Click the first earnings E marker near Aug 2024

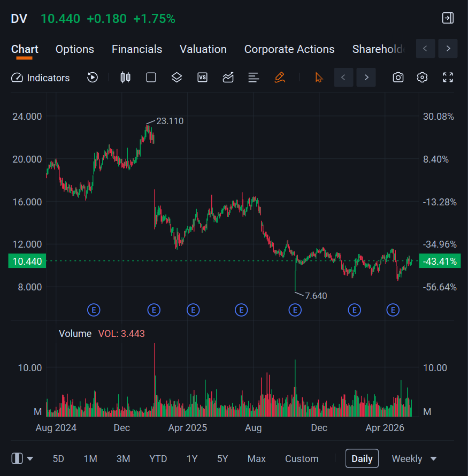coord(94,310)
